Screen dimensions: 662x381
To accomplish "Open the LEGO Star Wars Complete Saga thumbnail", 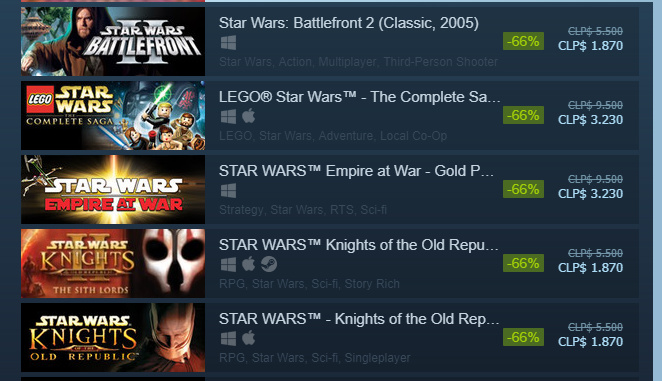I will [x=113, y=115].
